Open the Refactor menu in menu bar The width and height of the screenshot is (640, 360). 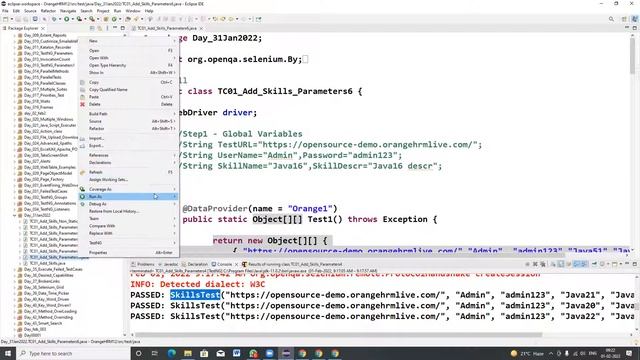(48, 11)
